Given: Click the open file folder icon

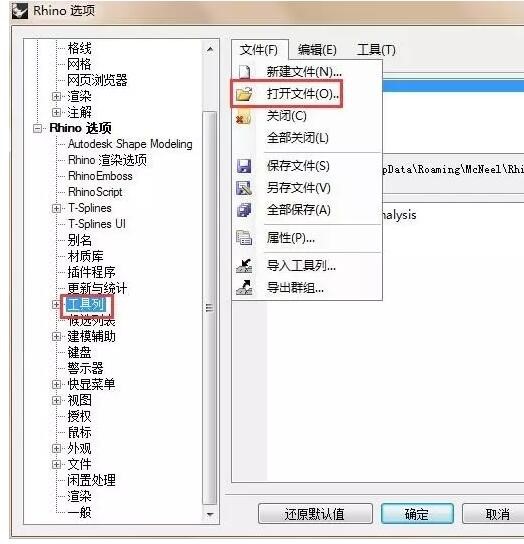Looking at the screenshot, I should point(244,94).
